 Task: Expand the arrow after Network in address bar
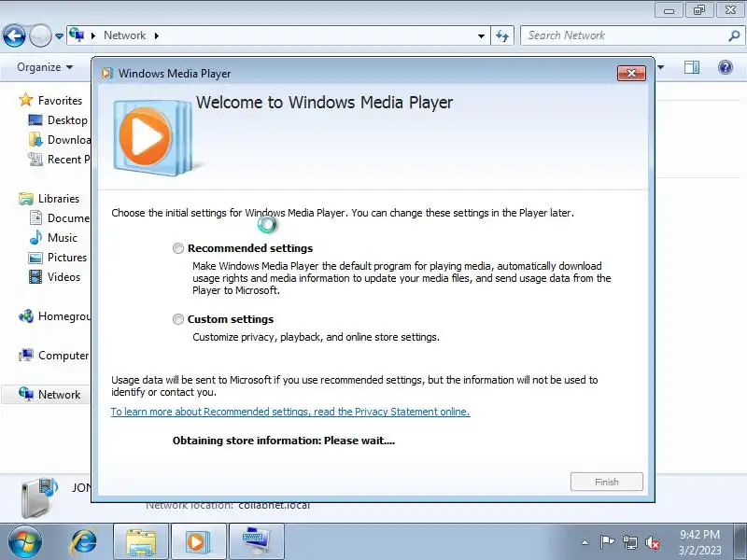point(156,35)
